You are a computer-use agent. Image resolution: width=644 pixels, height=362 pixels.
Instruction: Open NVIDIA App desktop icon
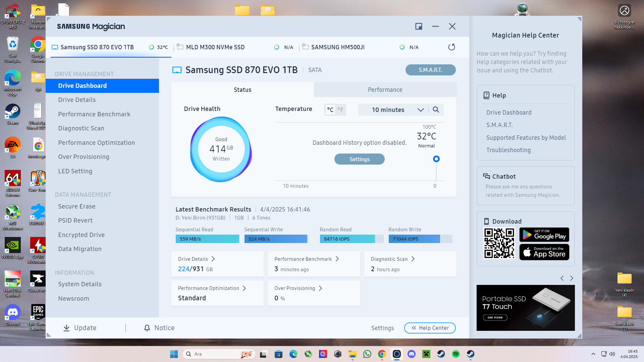(x=12, y=248)
